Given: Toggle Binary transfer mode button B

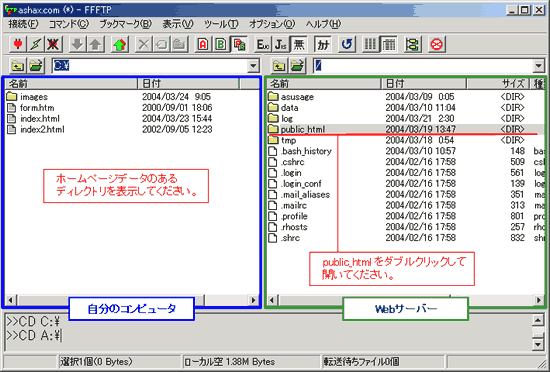Looking at the screenshot, I should [221, 45].
